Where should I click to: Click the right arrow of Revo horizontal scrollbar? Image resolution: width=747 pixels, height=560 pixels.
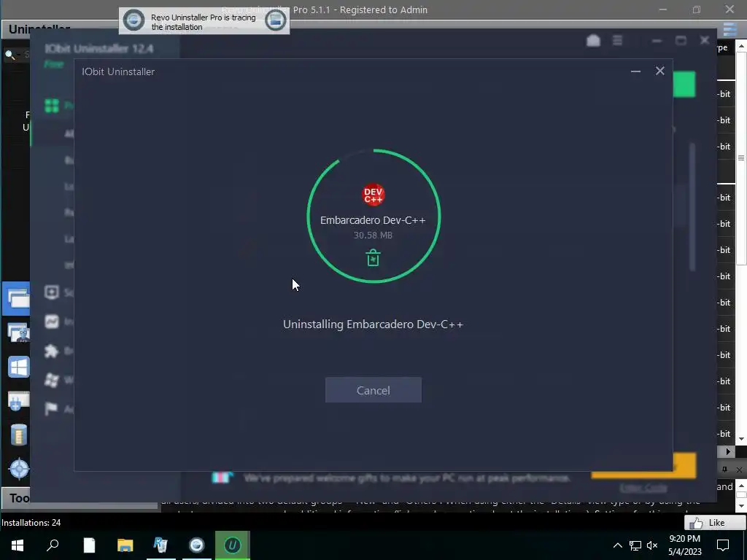(x=728, y=451)
